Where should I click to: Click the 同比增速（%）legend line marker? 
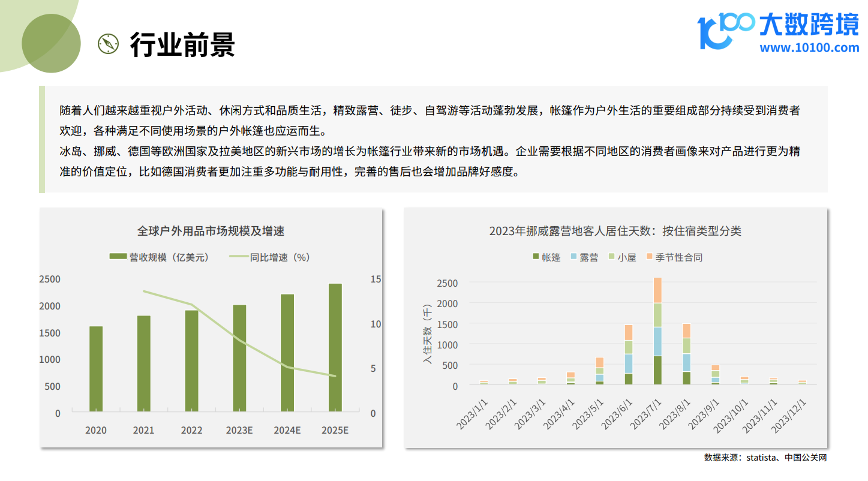[239, 257]
